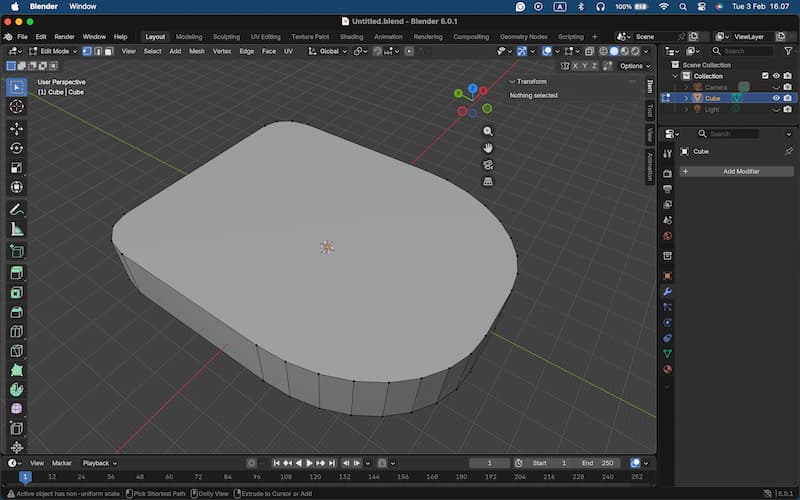Hide the Cube object in the outliner
Image resolution: width=800 pixels, height=500 pixels.
pyautogui.click(x=776, y=98)
